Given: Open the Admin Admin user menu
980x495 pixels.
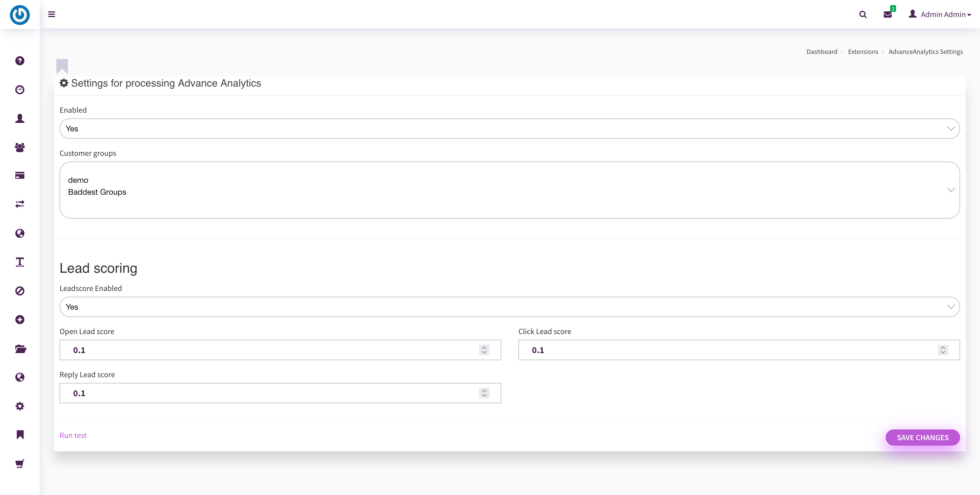Looking at the screenshot, I should [x=940, y=14].
